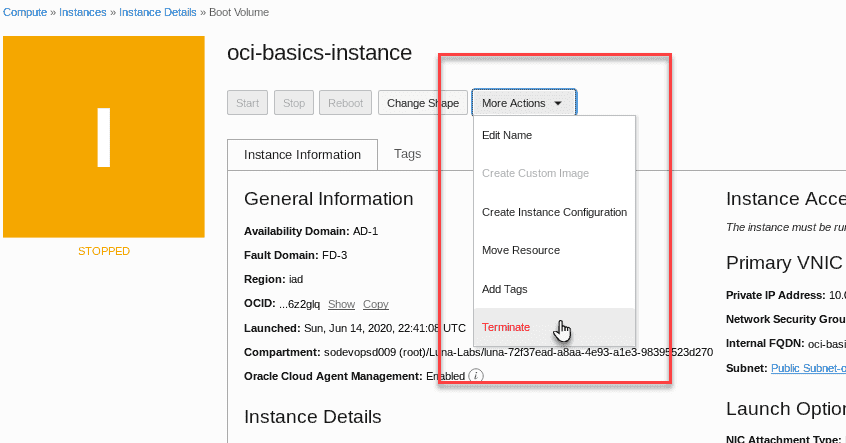
Task: Click the Oracle Cloud Agent info icon
Action: click(x=475, y=376)
